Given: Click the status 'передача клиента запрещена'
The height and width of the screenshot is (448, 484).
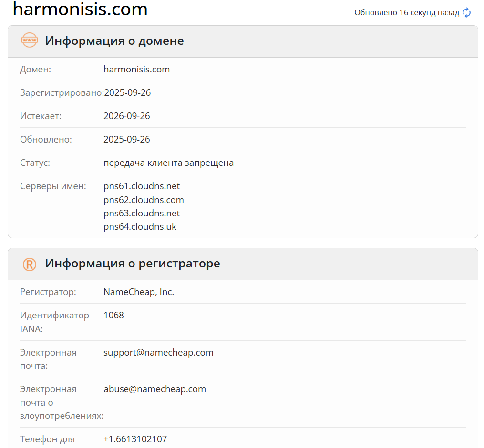Looking at the screenshot, I should point(168,163).
